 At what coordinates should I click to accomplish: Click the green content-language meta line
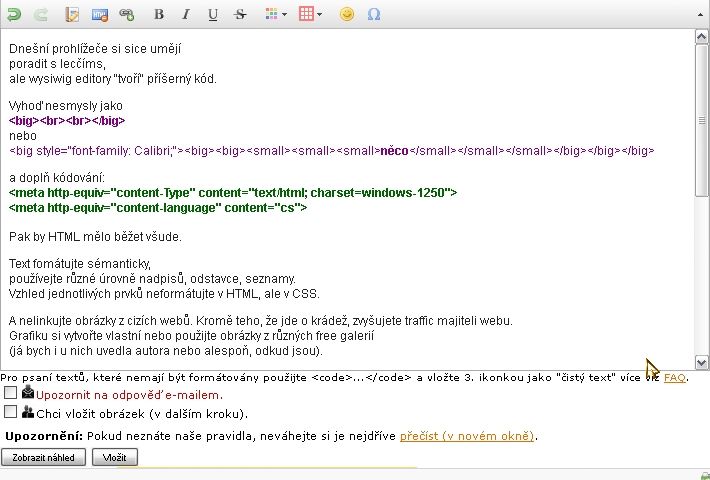(158, 208)
